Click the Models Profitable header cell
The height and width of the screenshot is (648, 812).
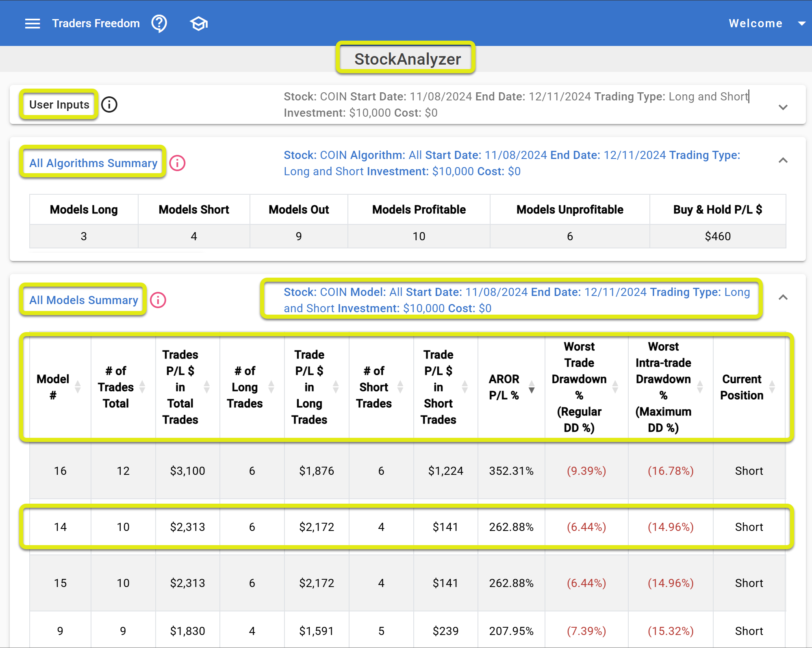[x=419, y=209]
